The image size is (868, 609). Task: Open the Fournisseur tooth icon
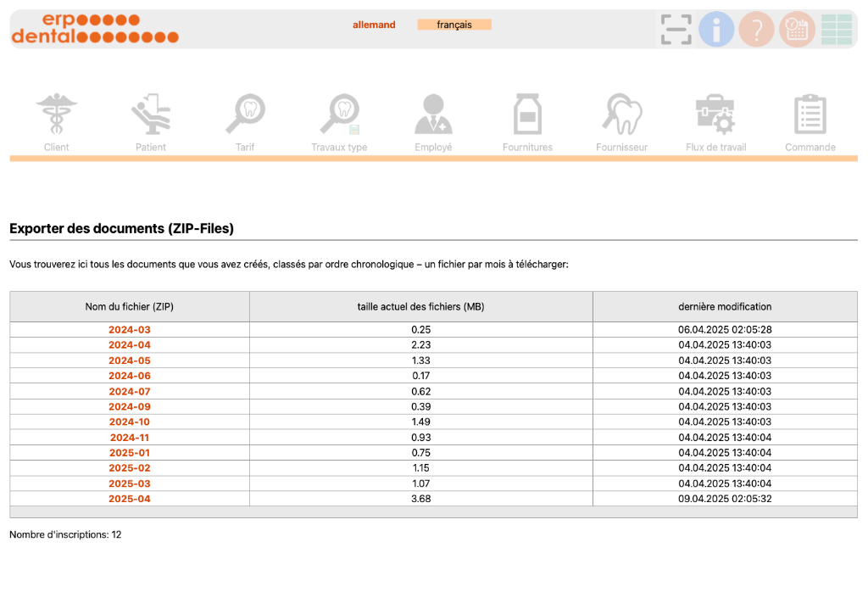(x=621, y=115)
